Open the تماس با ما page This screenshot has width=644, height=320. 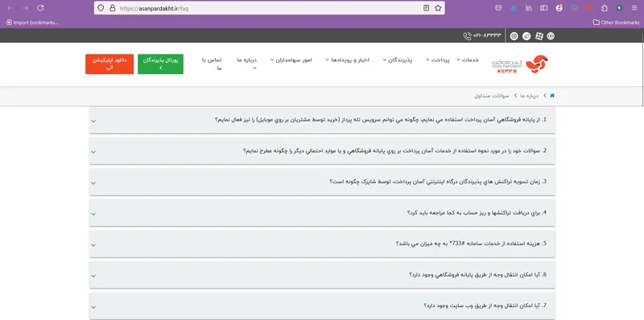coord(212,64)
